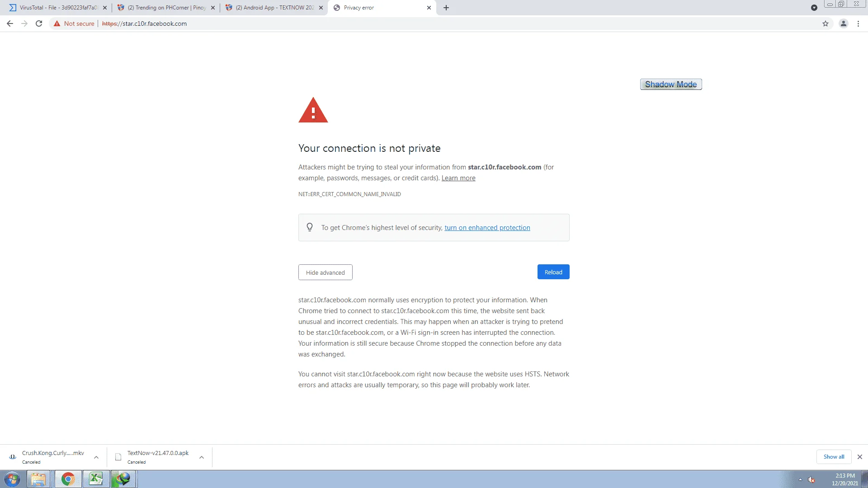This screenshot has height=488, width=868.
Task: Open the Chrome profile avatar
Action: [844, 23]
